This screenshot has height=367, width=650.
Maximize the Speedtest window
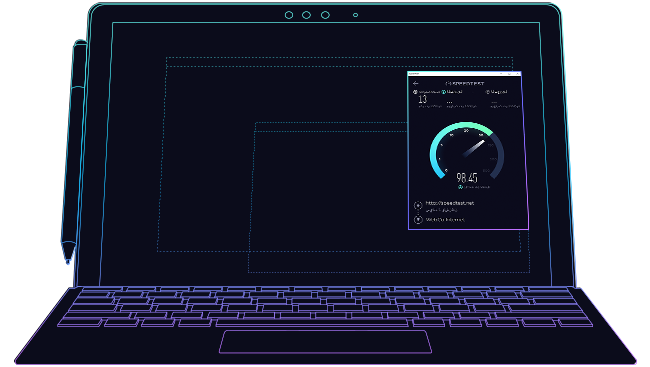509,74
